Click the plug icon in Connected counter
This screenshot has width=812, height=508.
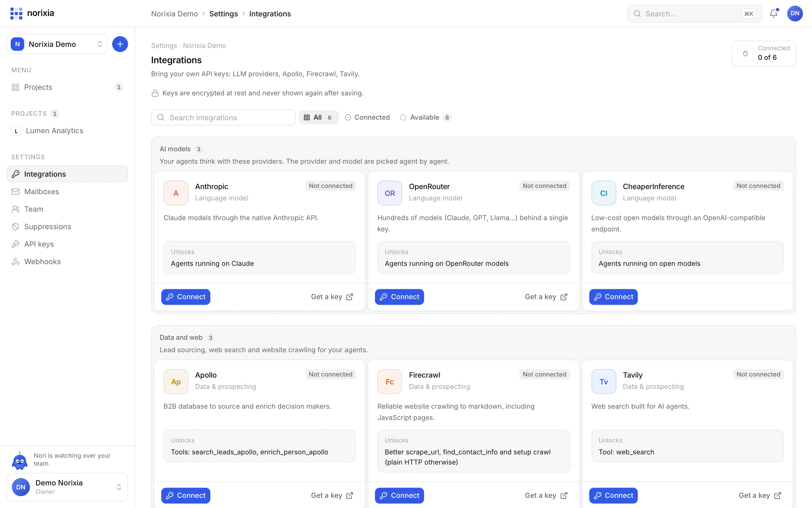745,53
